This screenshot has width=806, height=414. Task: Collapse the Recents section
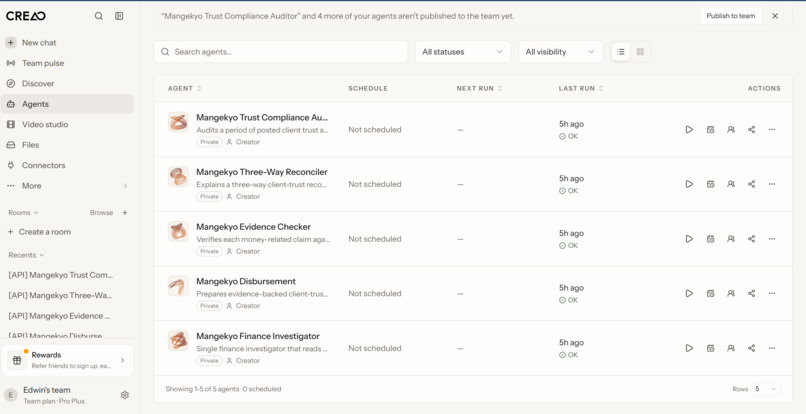[26, 255]
